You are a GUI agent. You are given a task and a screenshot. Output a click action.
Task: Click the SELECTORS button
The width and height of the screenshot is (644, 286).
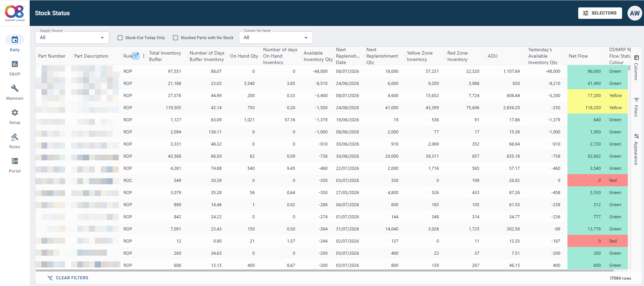[600, 13]
